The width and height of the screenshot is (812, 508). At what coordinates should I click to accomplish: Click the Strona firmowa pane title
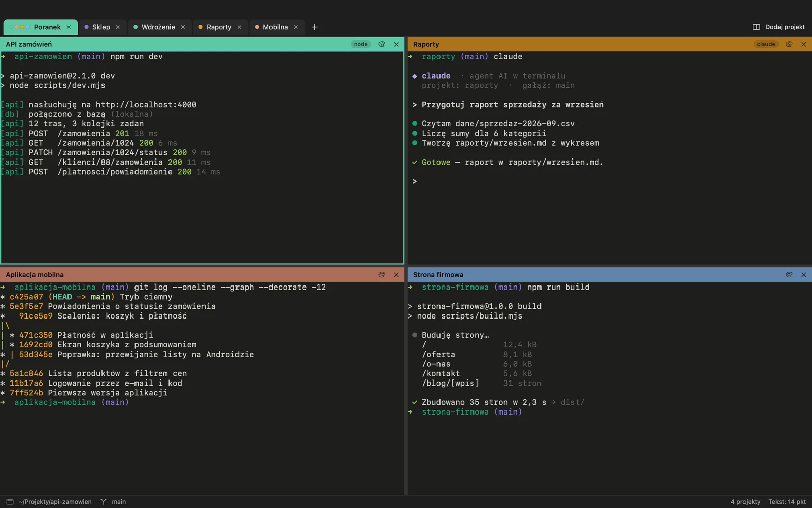[x=438, y=275]
